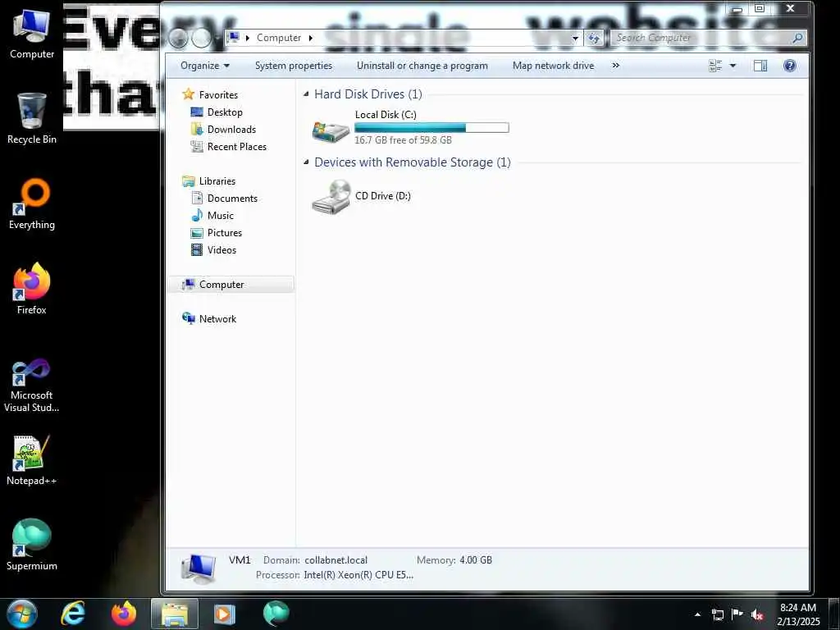The image size is (840, 630).
Task: Select Favorites in the navigation pane
Action: [218, 95]
